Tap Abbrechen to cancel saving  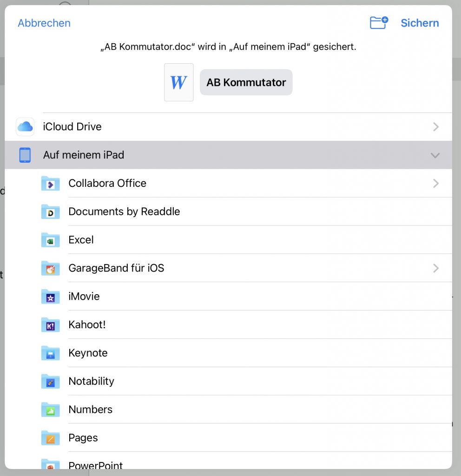(44, 23)
